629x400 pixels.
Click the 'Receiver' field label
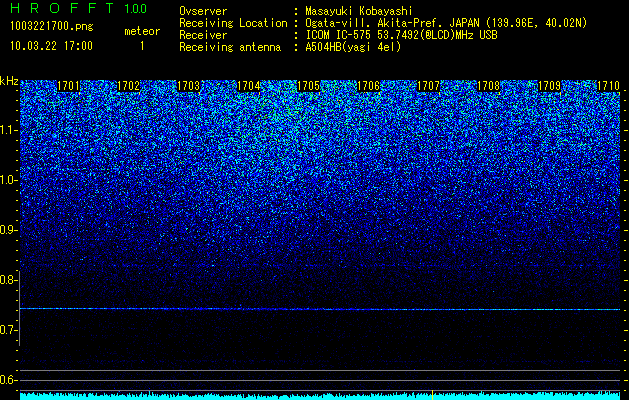(x=203, y=35)
